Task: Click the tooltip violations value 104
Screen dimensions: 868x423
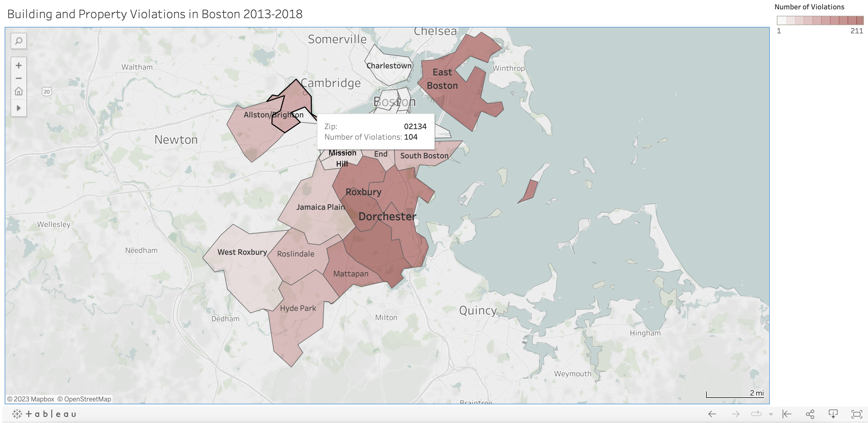Action: click(411, 137)
